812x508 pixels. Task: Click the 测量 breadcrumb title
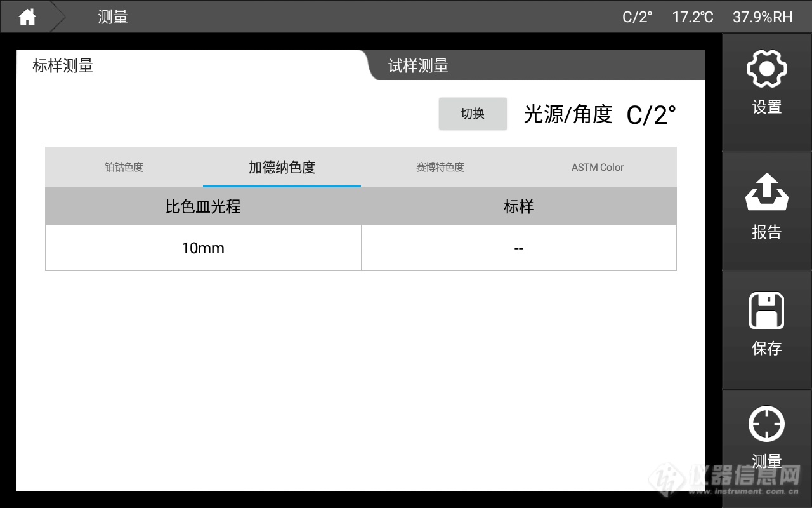113,17
